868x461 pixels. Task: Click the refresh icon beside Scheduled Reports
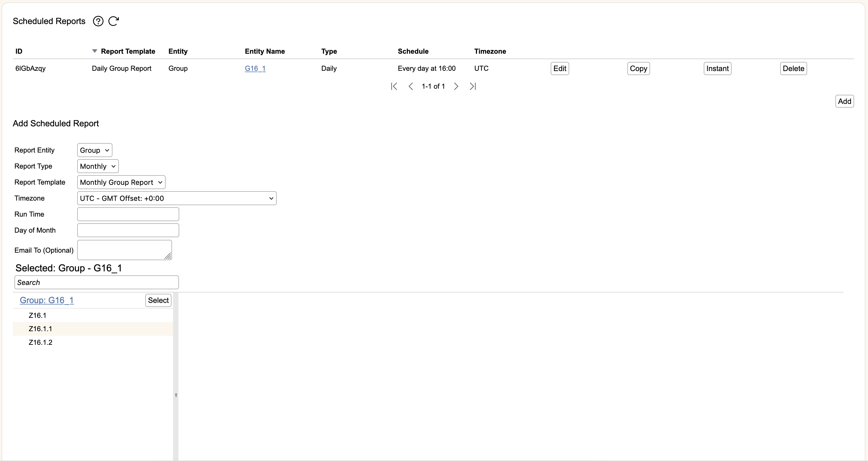pos(114,21)
